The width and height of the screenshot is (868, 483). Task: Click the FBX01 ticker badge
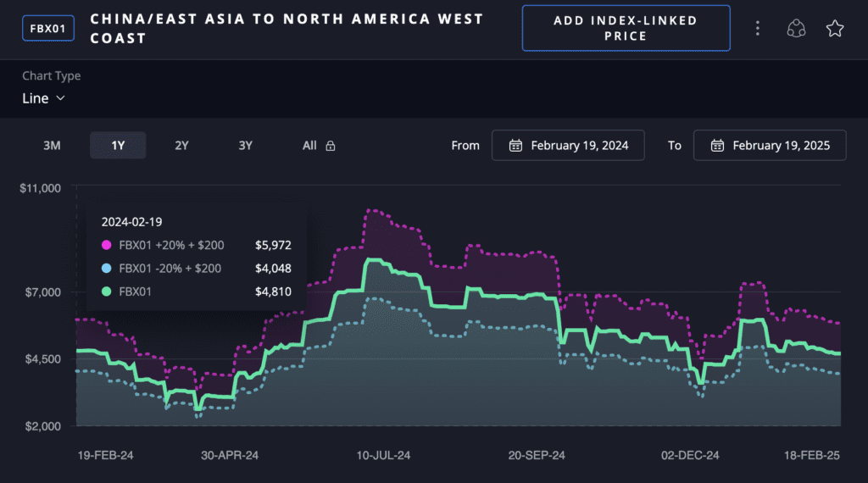coord(48,29)
